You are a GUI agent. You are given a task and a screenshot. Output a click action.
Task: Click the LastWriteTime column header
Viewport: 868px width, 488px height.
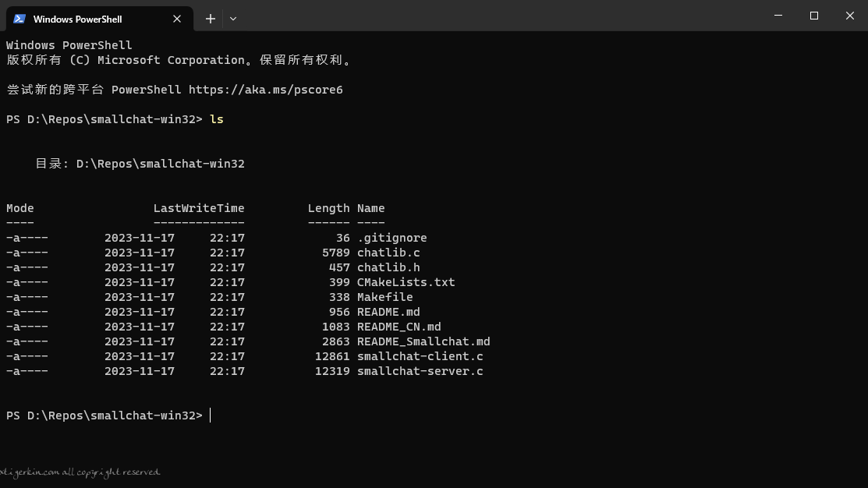pos(199,208)
